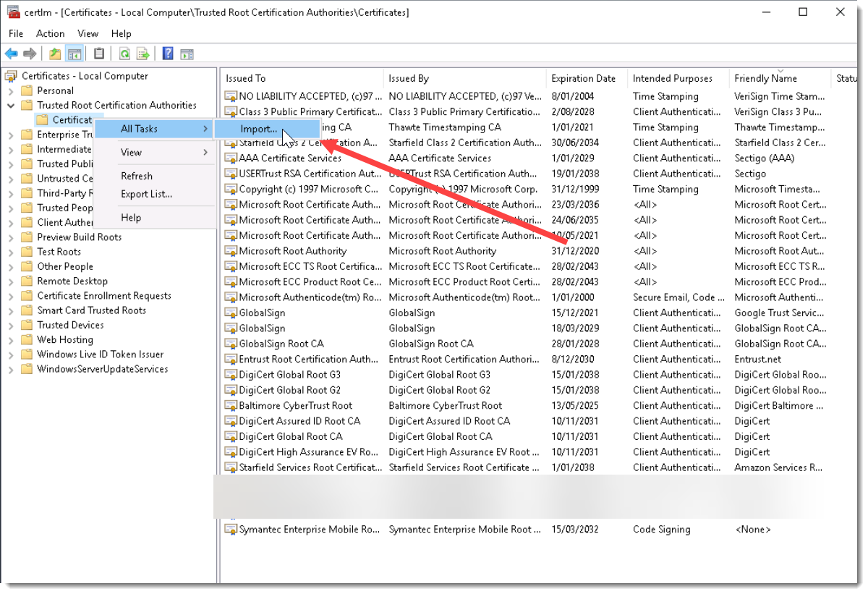Click the Code Signing purpose in Symantec row
Screen dimensions: 868x594
pos(661,530)
